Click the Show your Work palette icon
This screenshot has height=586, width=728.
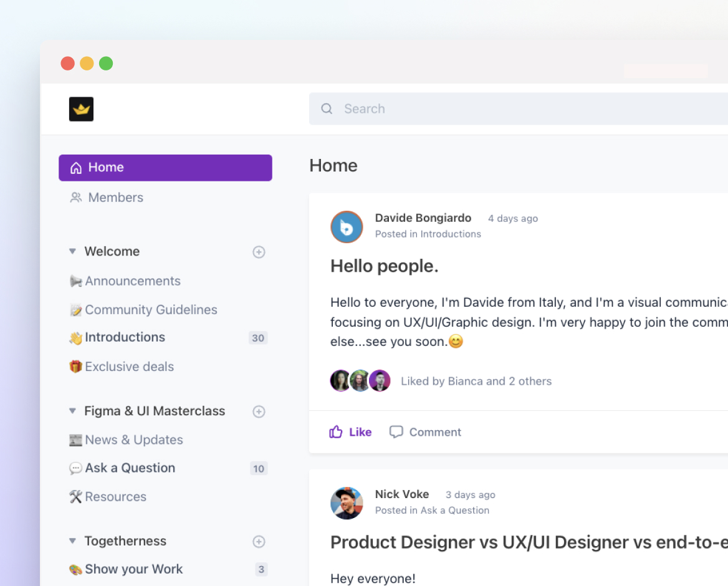pos(75,569)
